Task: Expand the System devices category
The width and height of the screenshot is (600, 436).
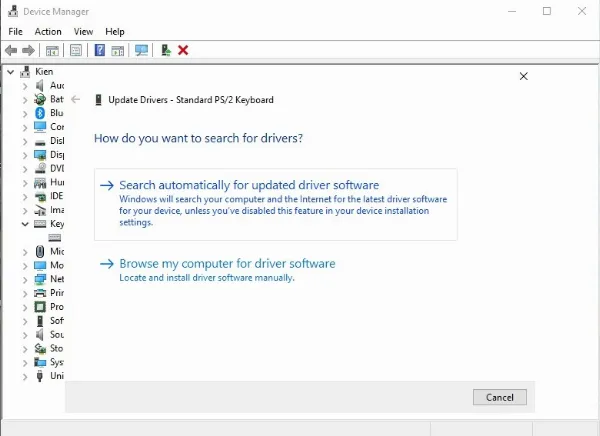Action: 25,363
